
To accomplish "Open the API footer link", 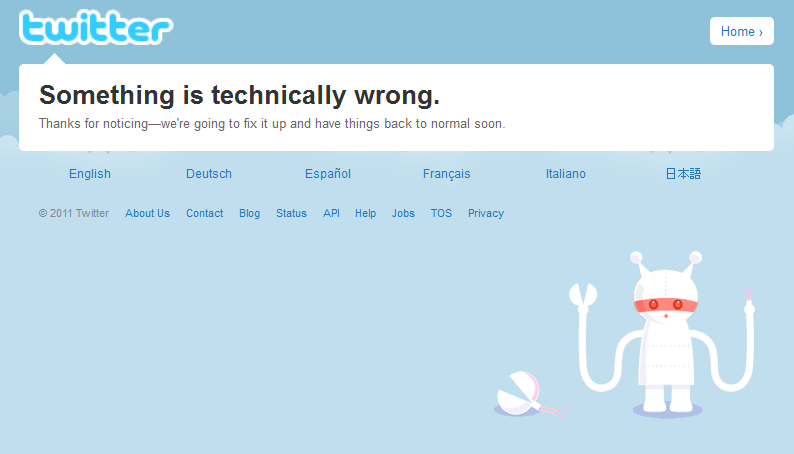I will (x=331, y=213).
